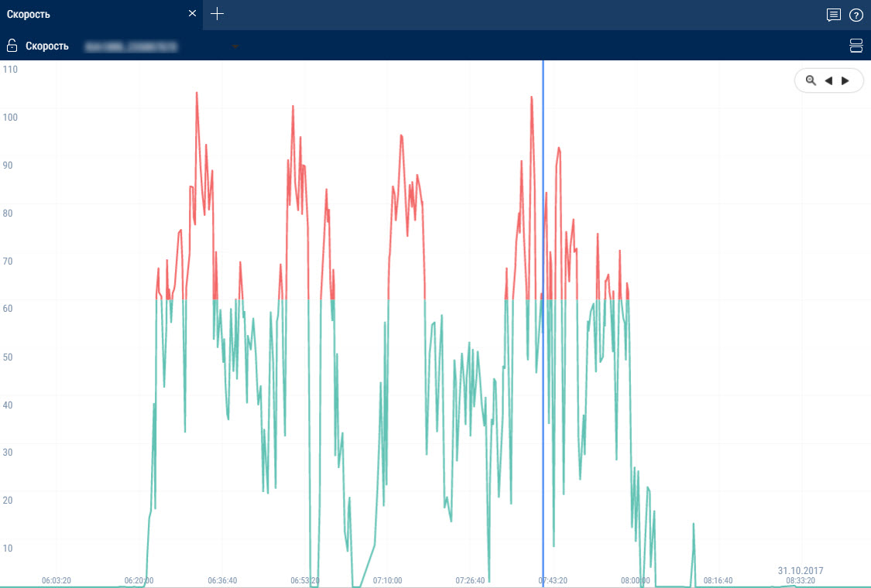Click the 110 speed axis label
The height and width of the screenshot is (588, 871).
click(10, 70)
